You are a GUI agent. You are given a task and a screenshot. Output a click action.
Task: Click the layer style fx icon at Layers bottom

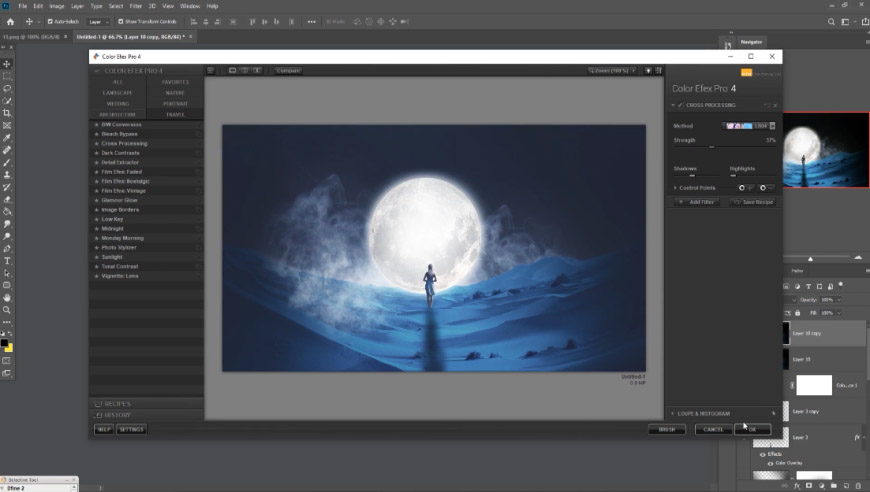point(797,486)
